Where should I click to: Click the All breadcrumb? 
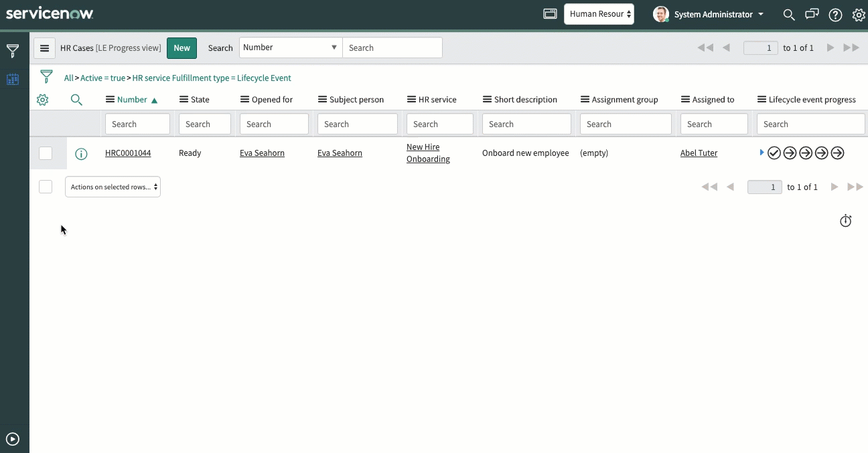(x=68, y=78)
